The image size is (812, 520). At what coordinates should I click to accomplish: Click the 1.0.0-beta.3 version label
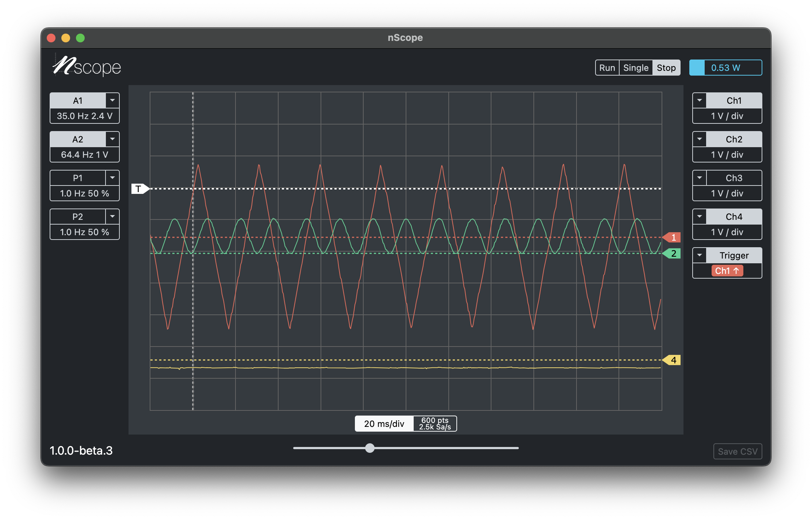(x=81, y=451)
